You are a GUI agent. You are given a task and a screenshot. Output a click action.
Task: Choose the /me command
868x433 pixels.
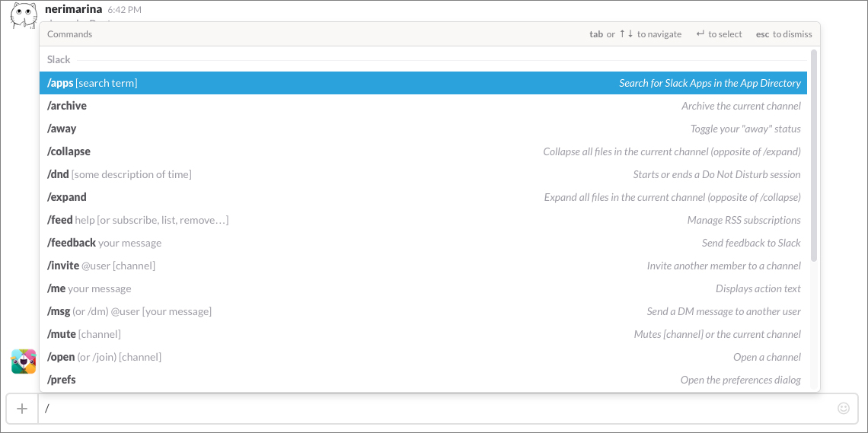pos(423,288)
